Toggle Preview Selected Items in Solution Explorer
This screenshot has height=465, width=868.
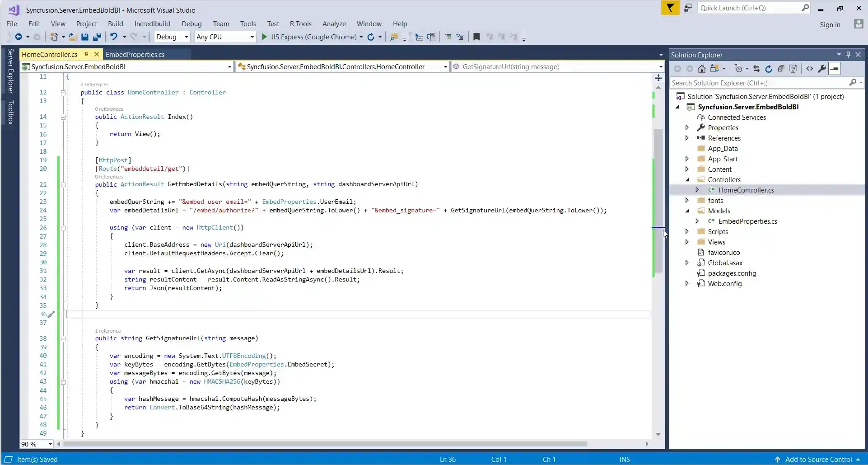pos(834,69)
